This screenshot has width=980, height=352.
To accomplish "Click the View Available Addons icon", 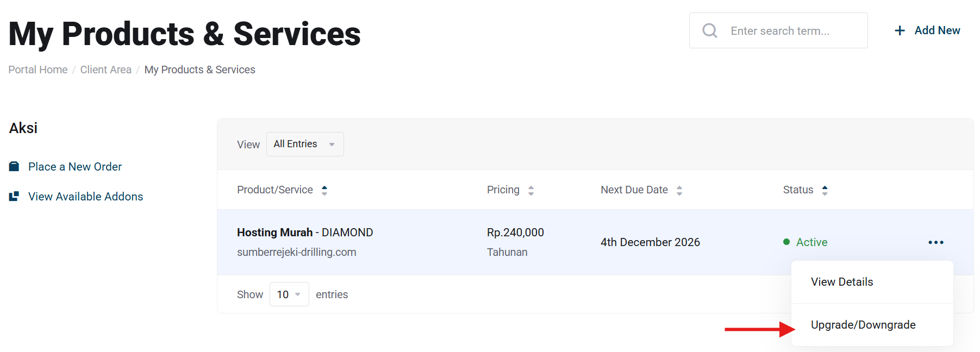I will click(14, 197).
